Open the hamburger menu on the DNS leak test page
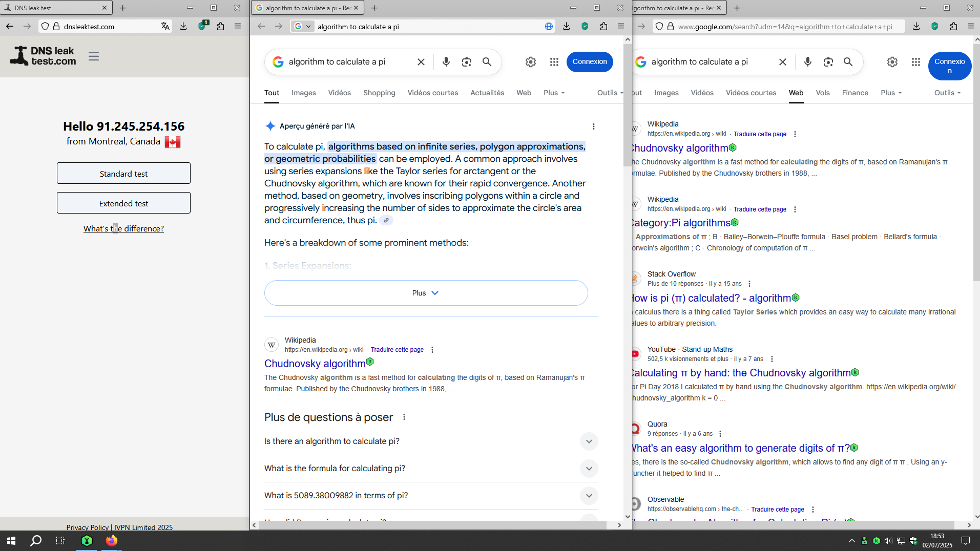 pyautogui.click(x=93, y=56)
